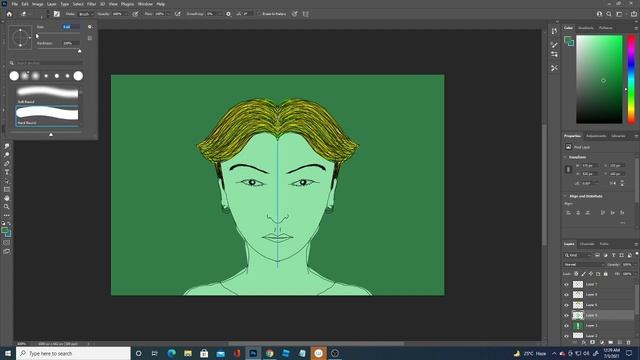The height and width of the screenshot is (360, 640).
Task: Open the Layer menu
Action: point(51,4)
